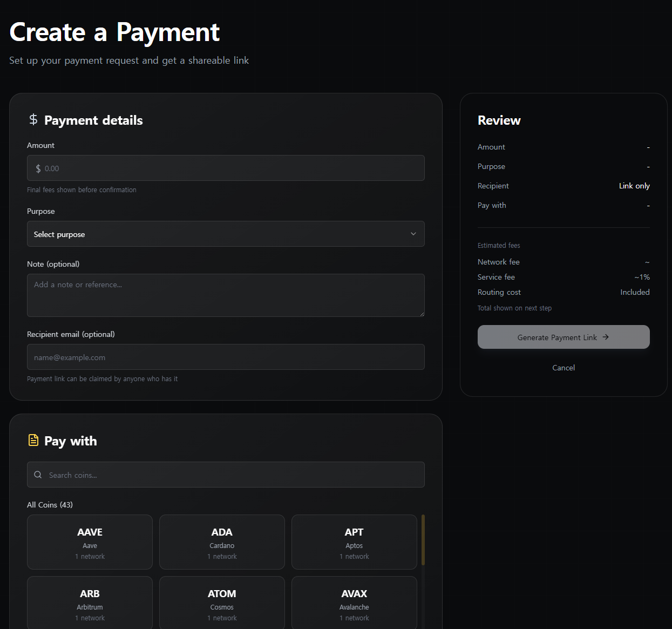Image resolution: width=672 pixels, height=629 pixels.
Task: Click the arrow icon on Generate Payment Link
Action: tap(606, 337)
